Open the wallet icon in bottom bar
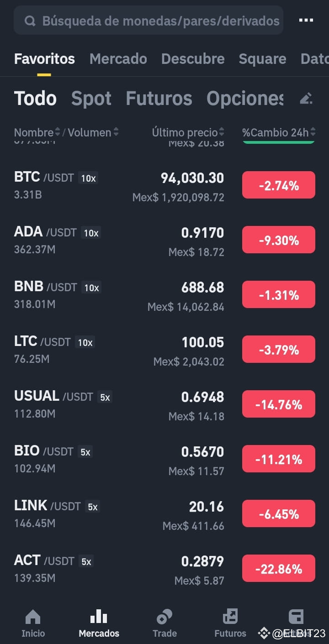This screenshot has width=329, height=644. (x=296, y=618)
